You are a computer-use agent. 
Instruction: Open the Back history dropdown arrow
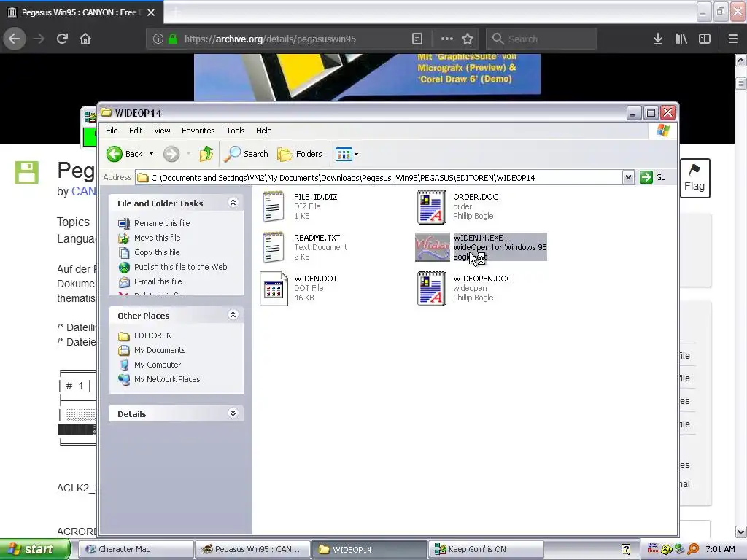(x=152, y=154)
